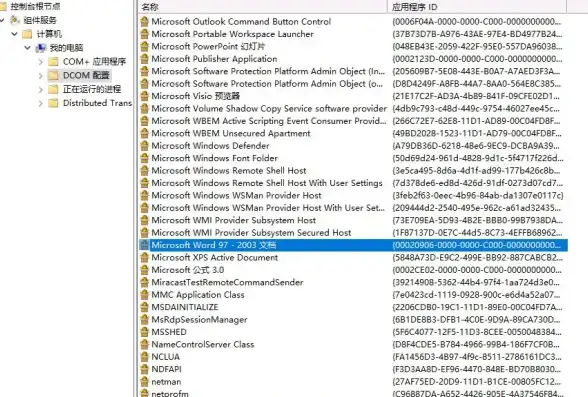Click the icon beside Microsoft Portable Workspace Launcher
Viewport: 588px width, 397px height.
click(144, 34)
